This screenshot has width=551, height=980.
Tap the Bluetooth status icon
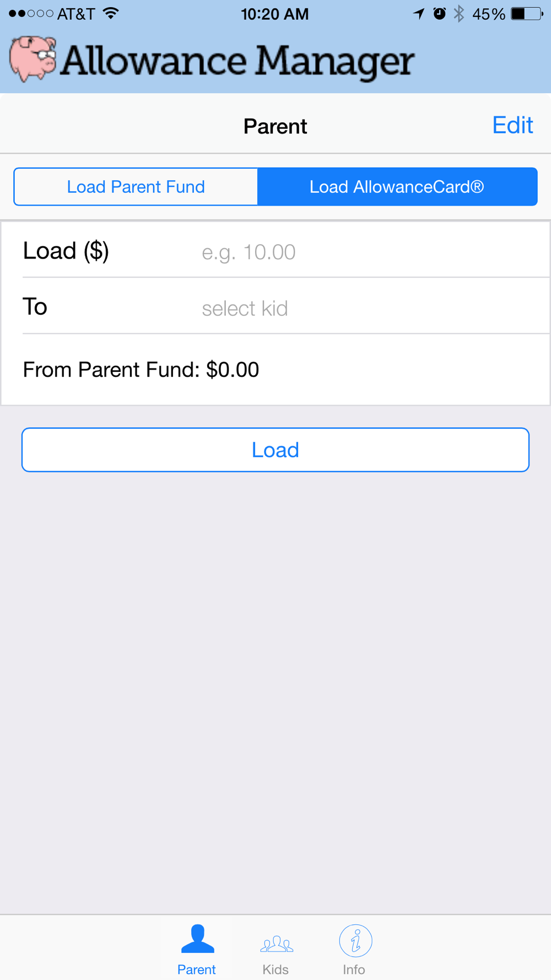(x=458, y=14)
